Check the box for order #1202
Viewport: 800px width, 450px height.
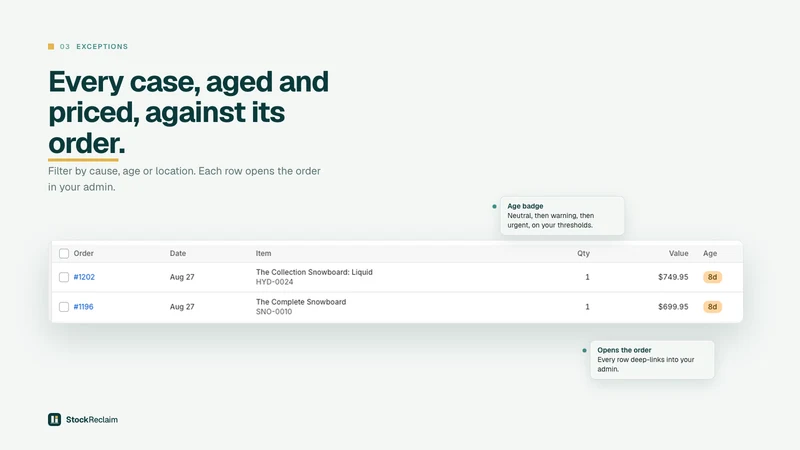[64, 277]
